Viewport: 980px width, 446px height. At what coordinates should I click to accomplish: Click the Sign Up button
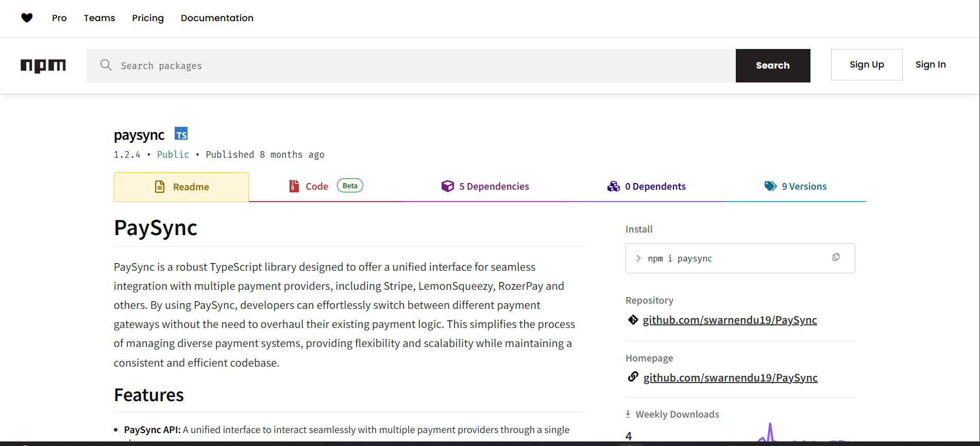[x=867, y=64]
